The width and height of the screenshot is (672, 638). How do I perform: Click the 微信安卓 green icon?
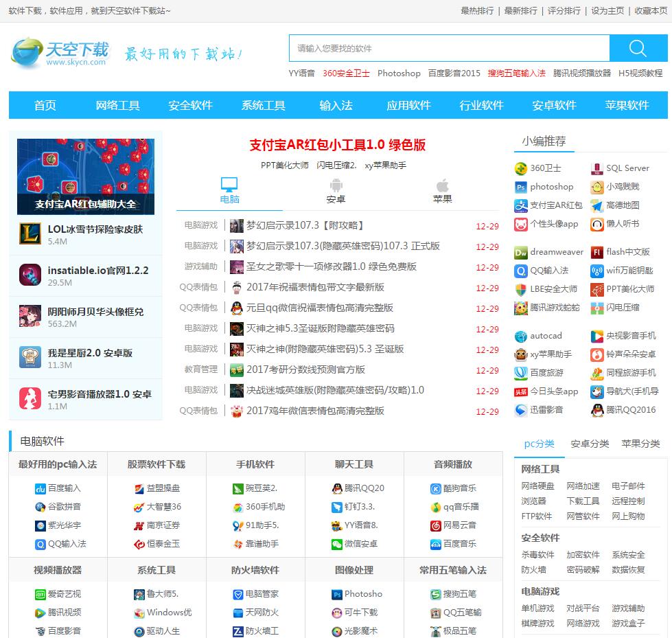click(x=337, y=545)
